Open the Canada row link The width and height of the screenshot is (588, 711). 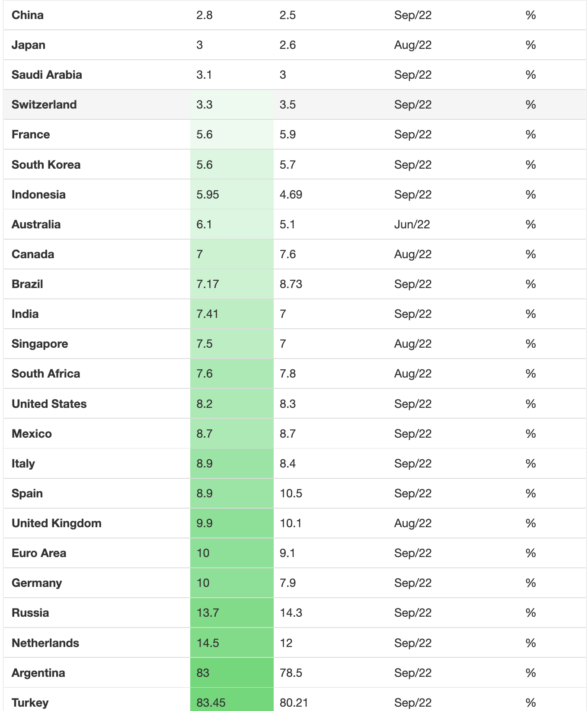click(33, 254)
